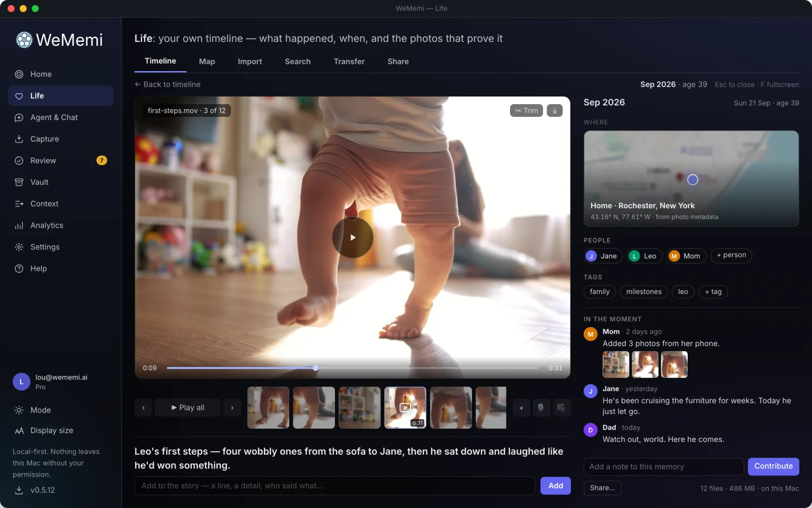
Task: Click the + person button
Action: 731,256
